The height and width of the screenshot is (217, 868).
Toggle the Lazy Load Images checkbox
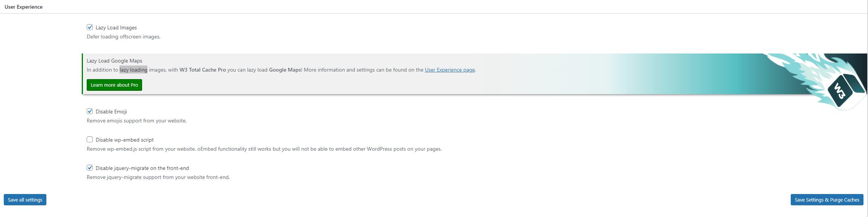coord(90,27)
